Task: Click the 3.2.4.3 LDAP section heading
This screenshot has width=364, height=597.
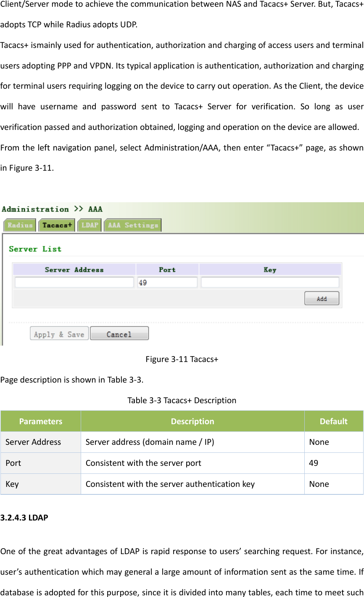Action: pyautogui.click(x=24, y=518)
